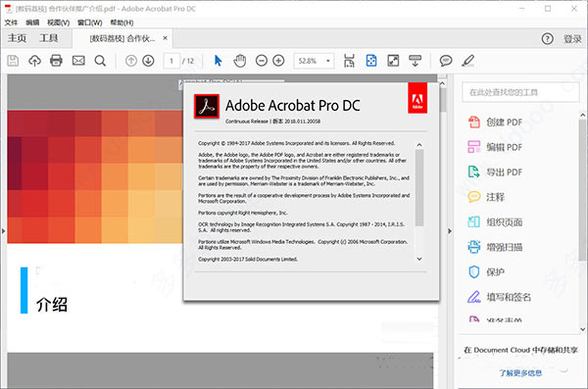Click the 了解更多信息 link
The image size is (588, 389).
point(520,372)
